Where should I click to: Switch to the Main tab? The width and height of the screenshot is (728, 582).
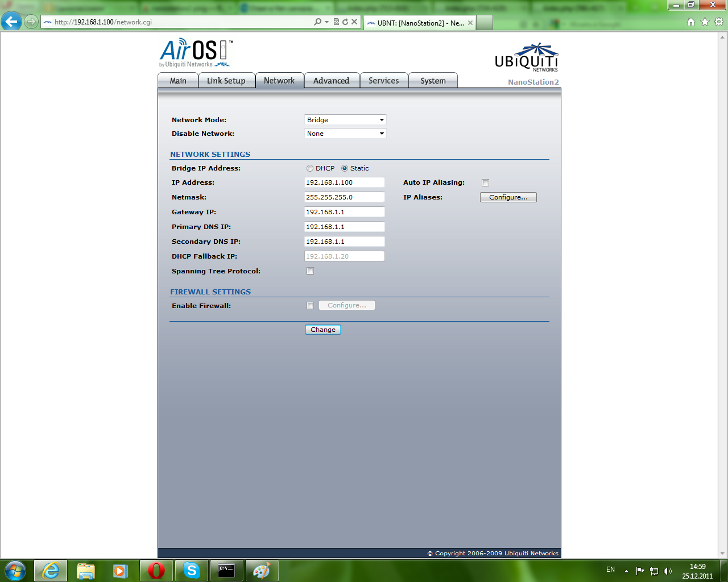tap(178, 81)
